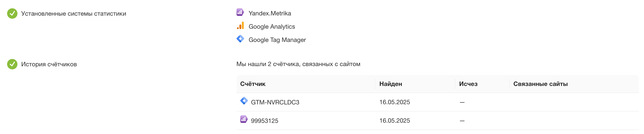The height and width of the screenshot is (134, 644).
Task: Select counter ID 99953125
Action: 264,121
